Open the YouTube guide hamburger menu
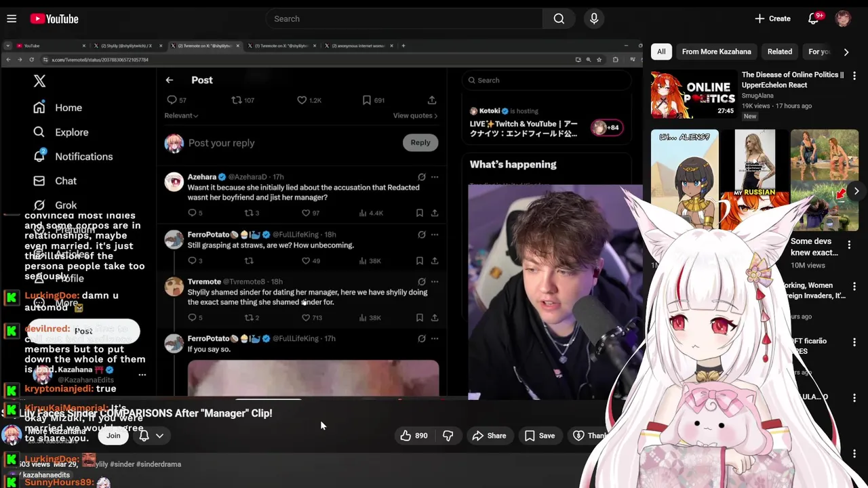The width and height of the screenshot is (868, 488). pos(12,18)
